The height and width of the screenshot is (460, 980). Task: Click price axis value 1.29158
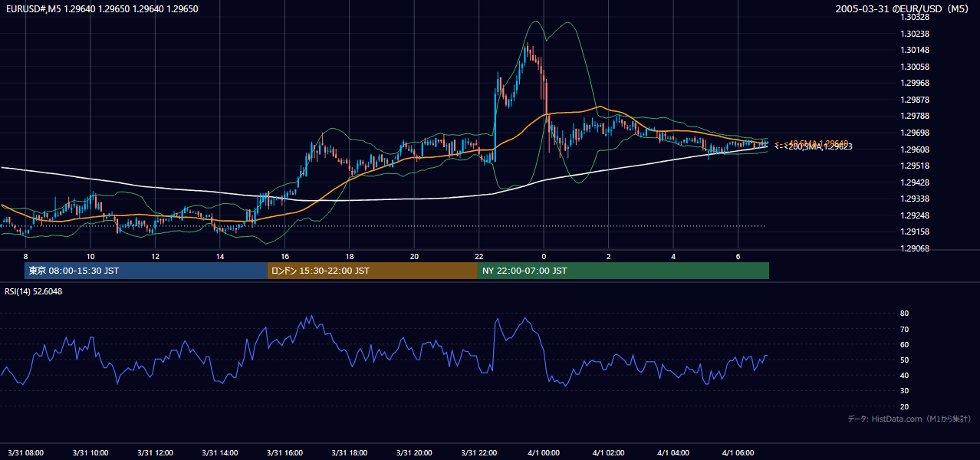click(916, 232)
